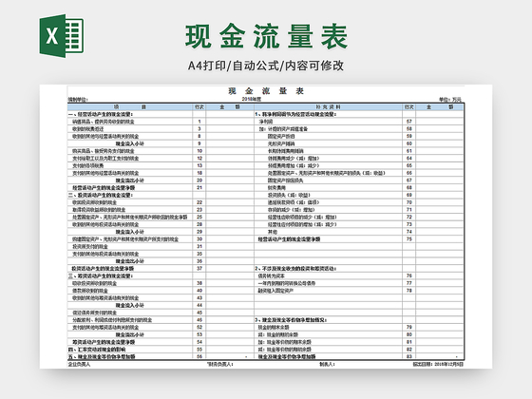Select row 吸收投资所收到的现金
The height and width of the screenshot is (399, 532).
(94, 283)
